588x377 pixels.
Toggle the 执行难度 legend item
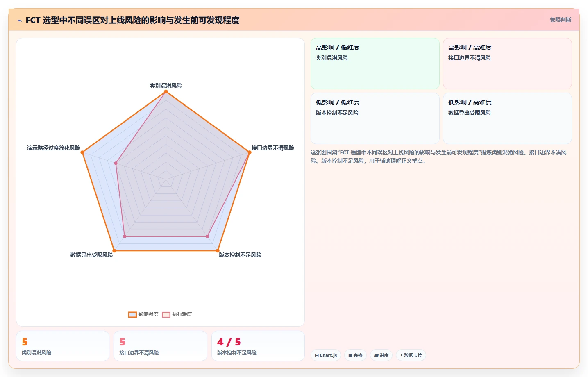click(x=177, y=314)
